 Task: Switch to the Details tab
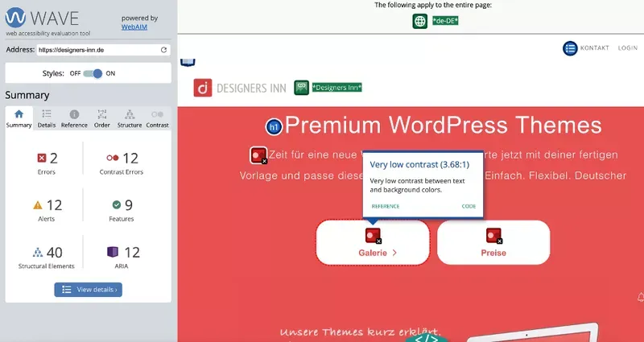[47, 118]
